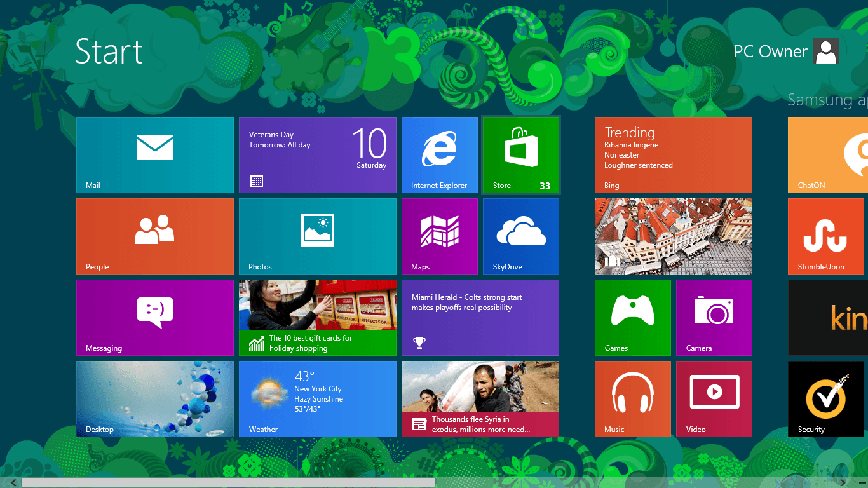Launch the Video app
The width and height of the screenshot is (868, 488).
click(x=714, y=398)
